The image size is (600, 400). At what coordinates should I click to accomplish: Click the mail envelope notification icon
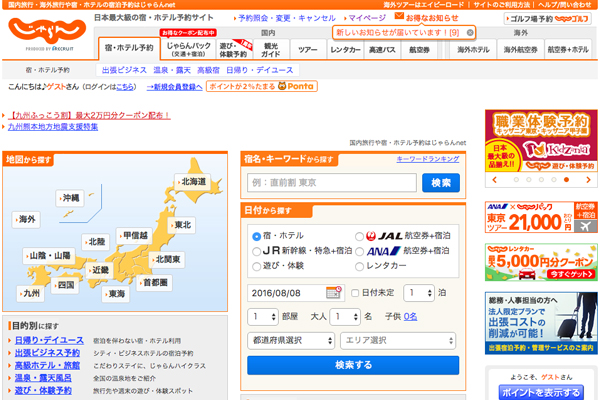399,16
